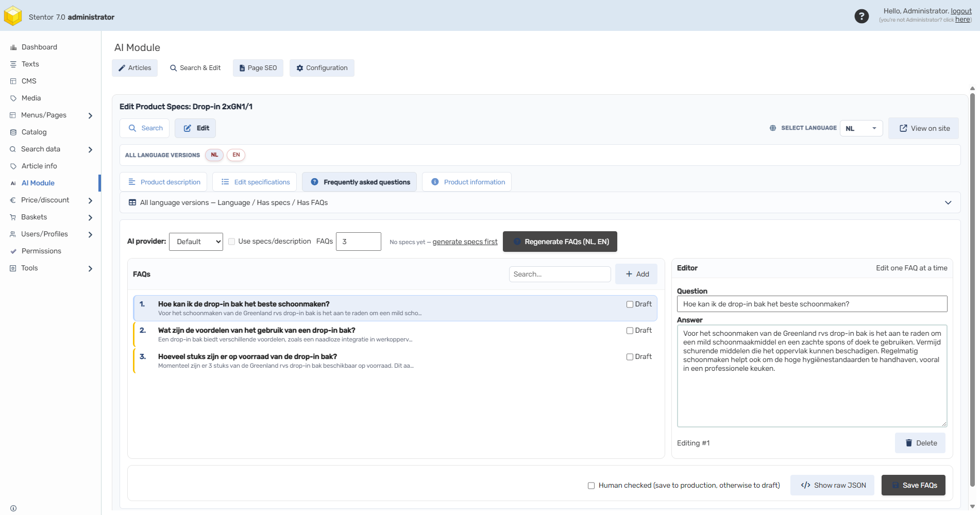Click the logout link
The image size is (980, 515).
click(961, 11)
